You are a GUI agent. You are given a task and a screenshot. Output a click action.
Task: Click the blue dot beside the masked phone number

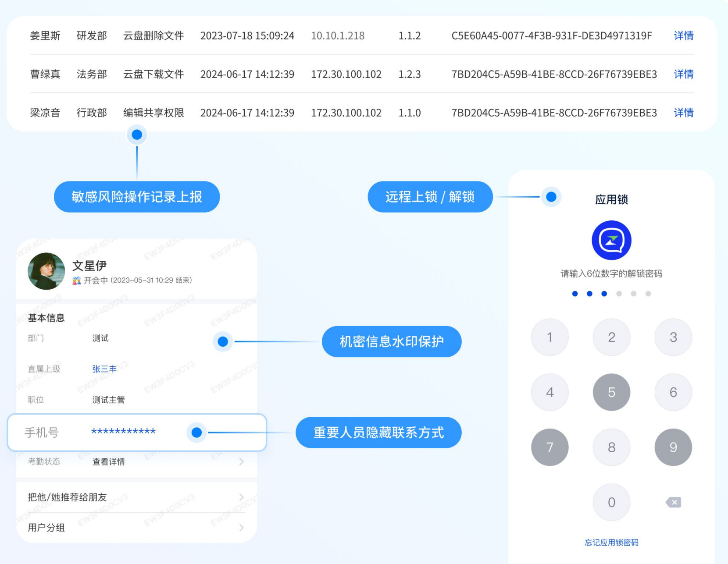[196, 433]
